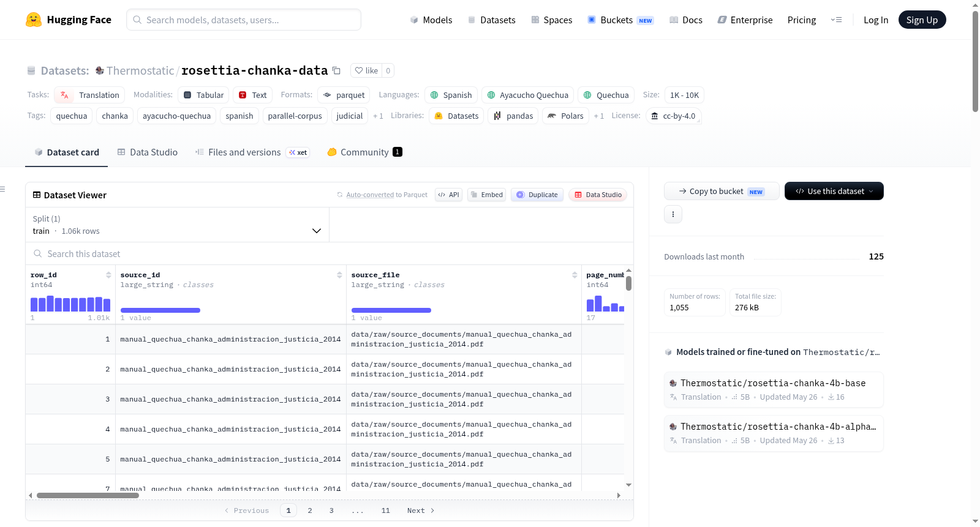Viewport: 980px width, 527px height.
Task: Copy dataset name with the copy icon
Action: pyautogui.click(x=336, y=70)
